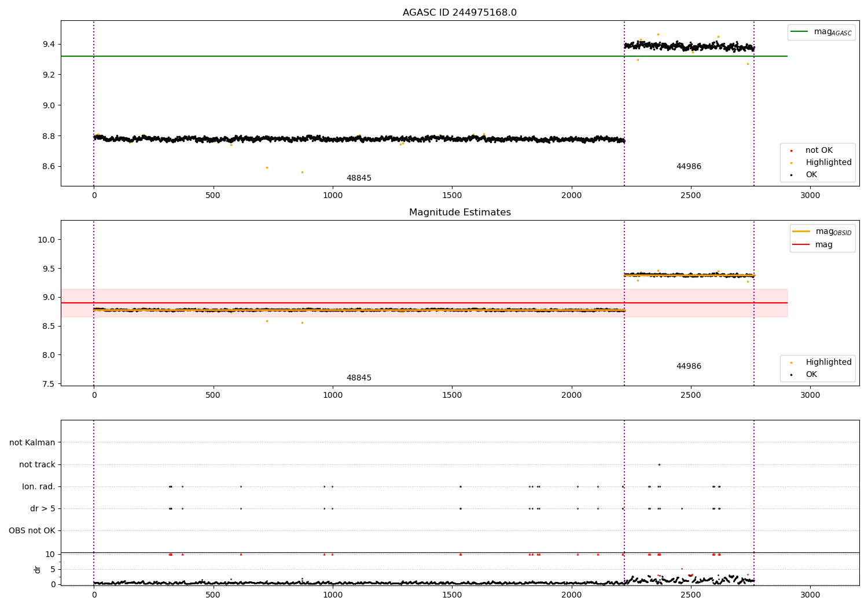
Task: Click the 8.8 y-axis tick label
Action: pyautogui.click(x=48, y=136)
